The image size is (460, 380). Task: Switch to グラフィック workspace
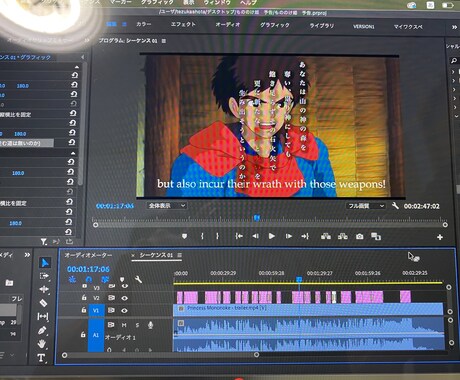click(275, 25)
